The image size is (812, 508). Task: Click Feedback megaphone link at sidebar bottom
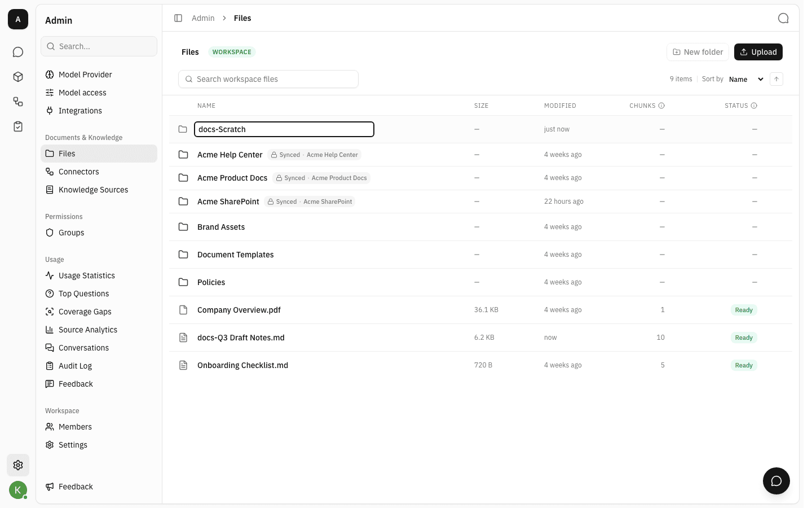99,487
